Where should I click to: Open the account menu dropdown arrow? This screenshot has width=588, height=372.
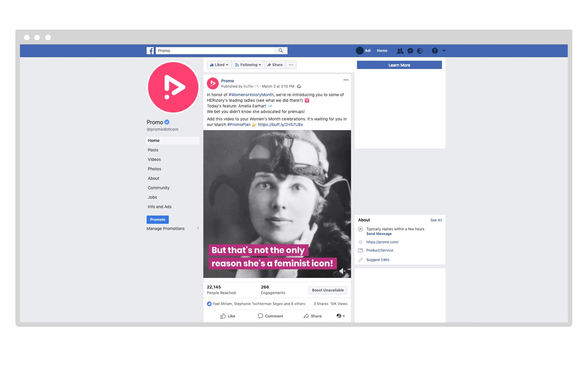click(x=444, y=51)
